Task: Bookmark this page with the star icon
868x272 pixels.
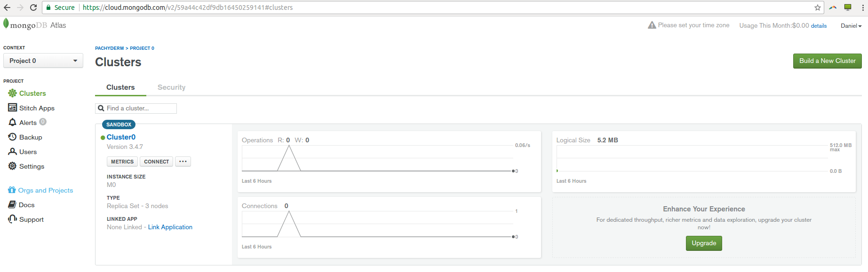Action: [818, 8]
